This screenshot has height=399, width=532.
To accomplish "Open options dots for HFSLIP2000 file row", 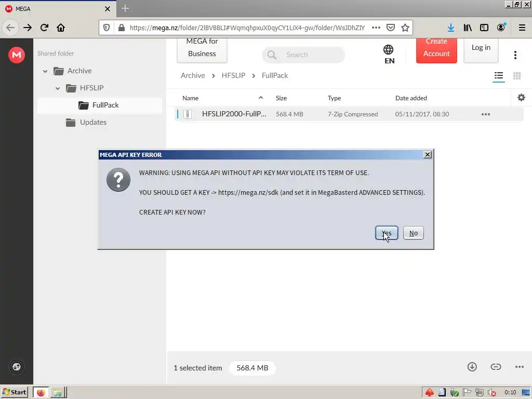I will tap(486, 114).
